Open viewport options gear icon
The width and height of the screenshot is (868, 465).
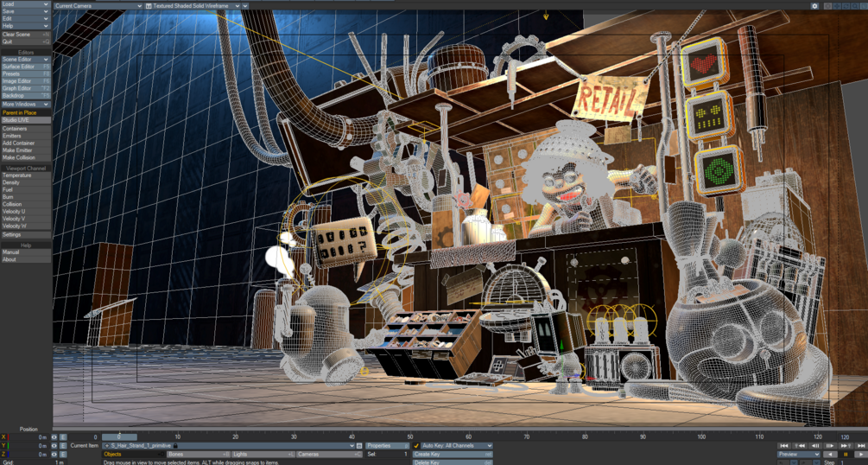click(x=814, y=6)
